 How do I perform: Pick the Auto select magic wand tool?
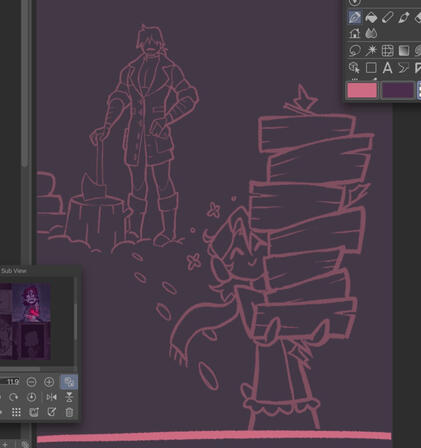pos(371,51)
